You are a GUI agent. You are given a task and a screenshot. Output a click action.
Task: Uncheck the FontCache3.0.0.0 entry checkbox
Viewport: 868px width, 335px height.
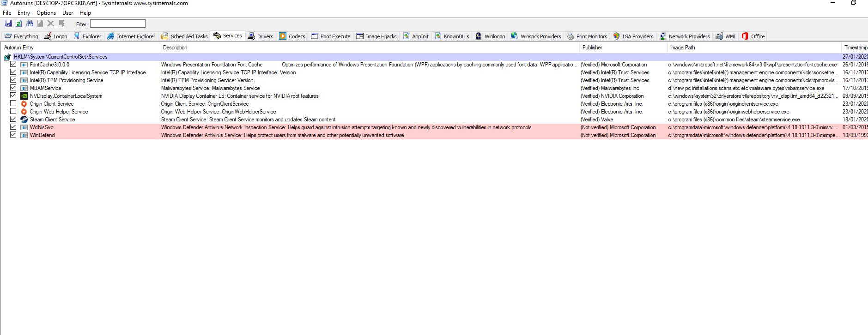click(x=13, y=64)
